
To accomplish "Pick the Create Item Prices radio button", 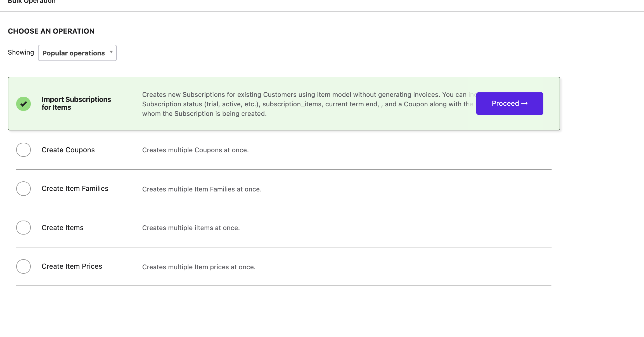I will click(23, 266).
